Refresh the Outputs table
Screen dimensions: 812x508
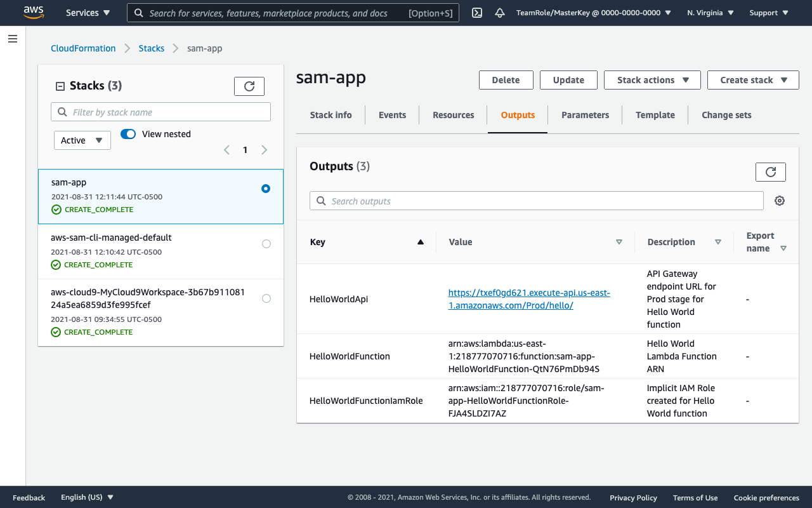tap(771, 172)
